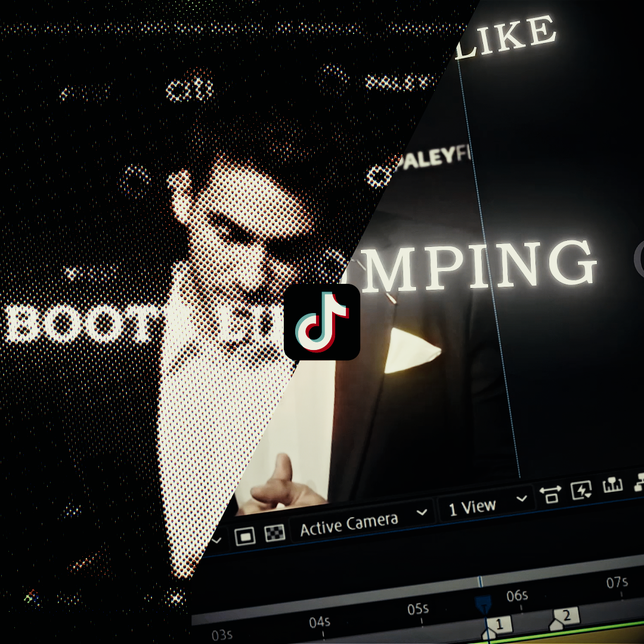Click chevron left of Region of Interest icon

tap(216, 540)
